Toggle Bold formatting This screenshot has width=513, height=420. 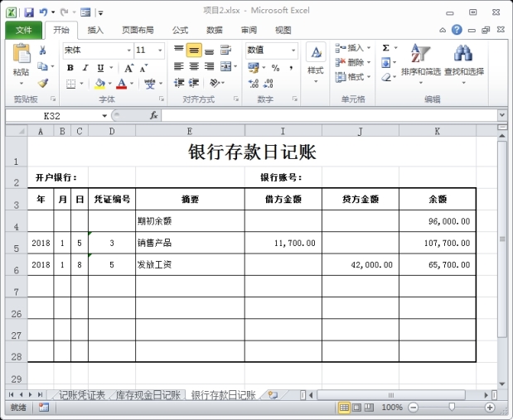click(70, 68)
